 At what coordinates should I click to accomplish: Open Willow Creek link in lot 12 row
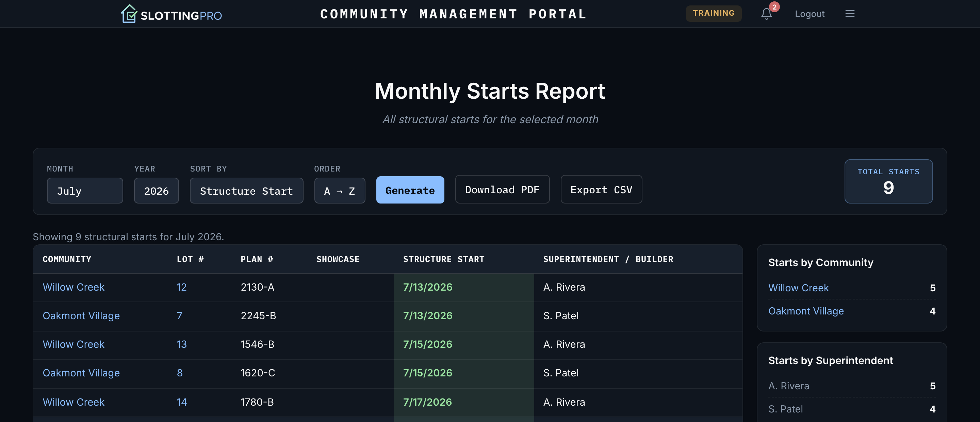point(73,287)
